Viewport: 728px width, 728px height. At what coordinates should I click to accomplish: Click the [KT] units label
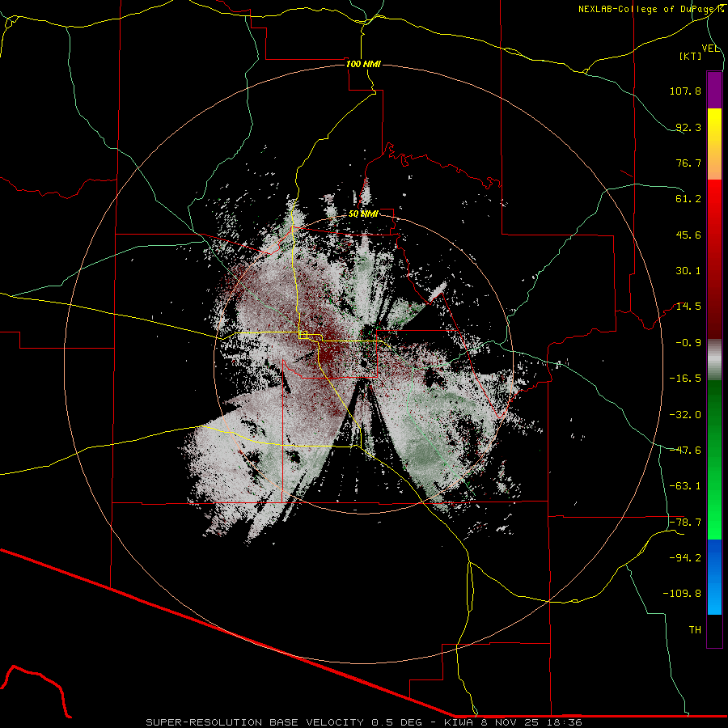pos(691,56)
